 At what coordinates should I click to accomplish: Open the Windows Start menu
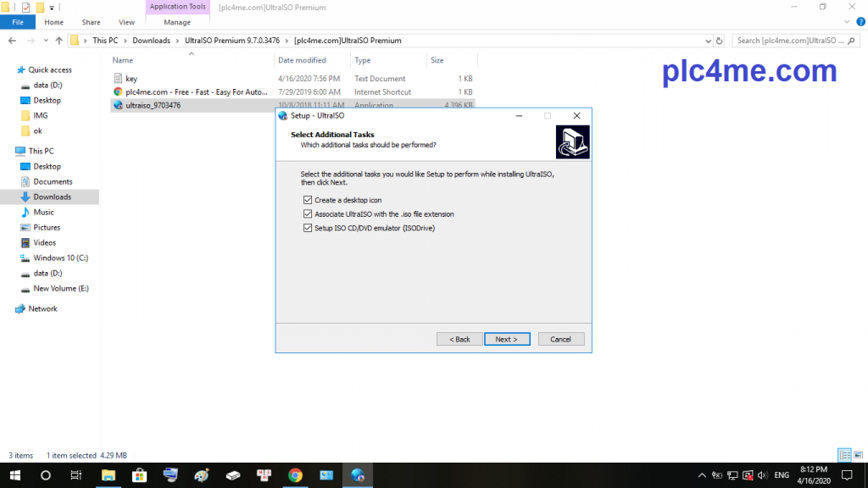pos(15,475)
